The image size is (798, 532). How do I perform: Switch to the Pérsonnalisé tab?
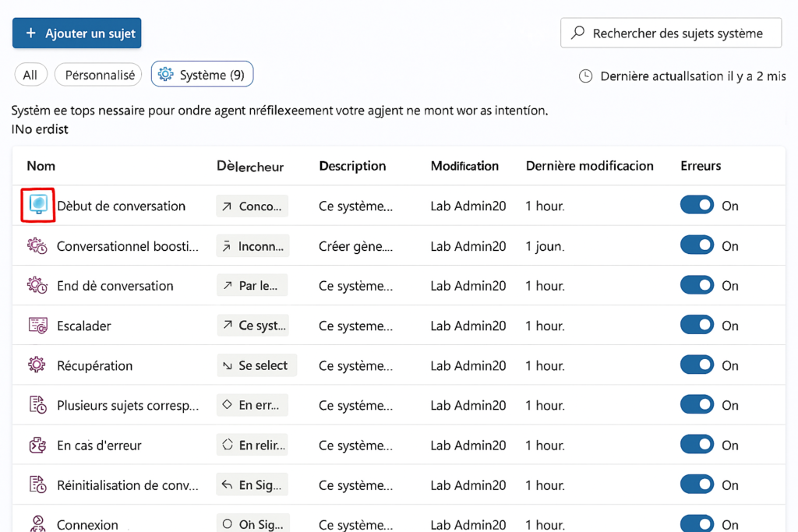point(98,75)
